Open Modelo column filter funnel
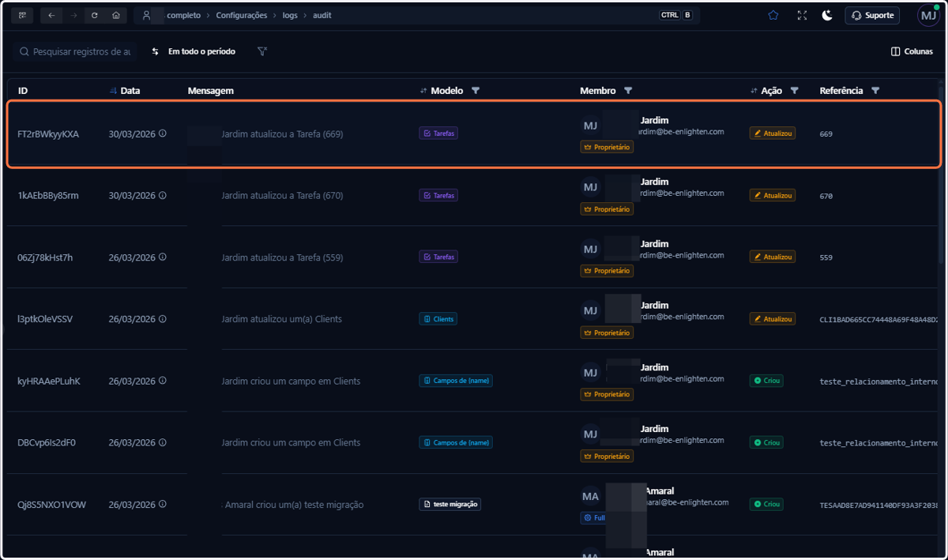The height and width of the screenshot is (560, 948). 476,91
